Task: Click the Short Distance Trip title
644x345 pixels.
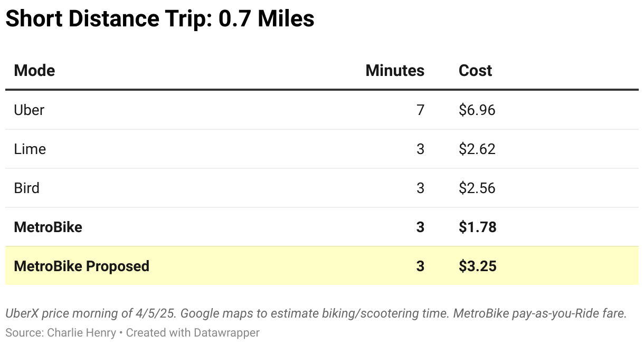Action: pos(160,20)
